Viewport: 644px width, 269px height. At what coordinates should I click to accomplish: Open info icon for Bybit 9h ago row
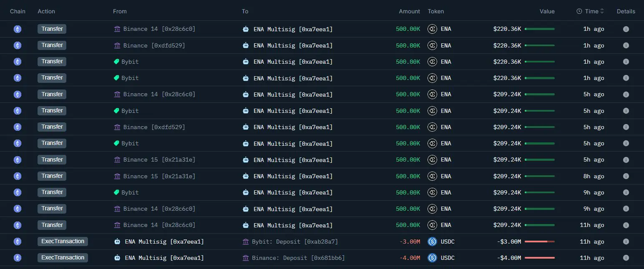626,192
